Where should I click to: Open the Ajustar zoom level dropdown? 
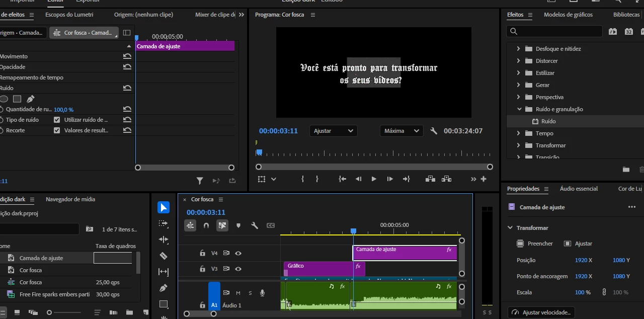[x=334, y=131]
